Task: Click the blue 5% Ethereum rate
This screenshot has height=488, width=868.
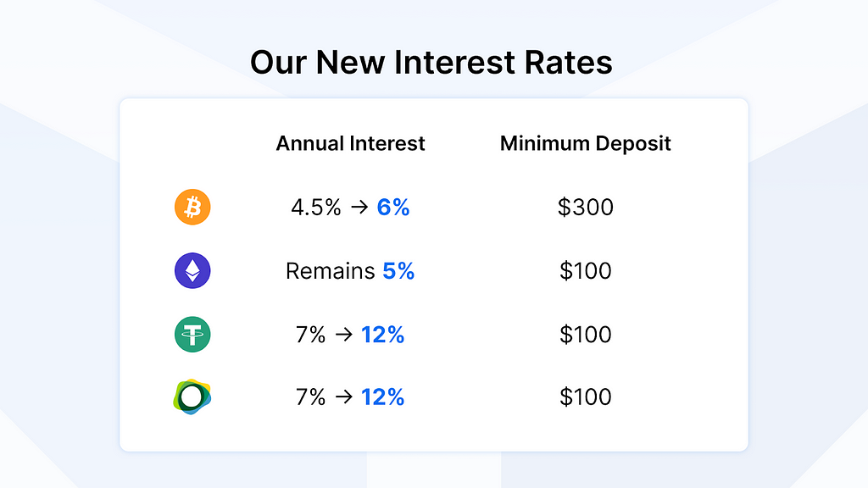Action: point(398,271)
